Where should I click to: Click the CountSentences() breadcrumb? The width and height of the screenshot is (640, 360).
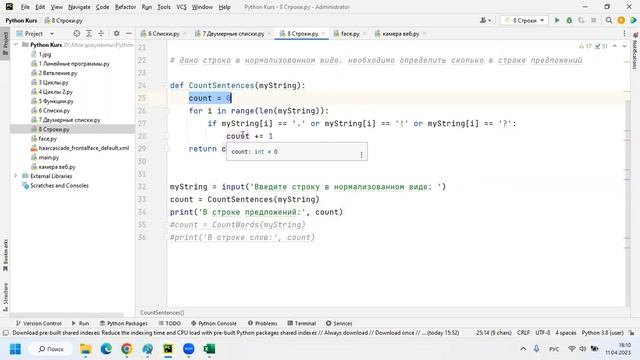tap(162, 313)
